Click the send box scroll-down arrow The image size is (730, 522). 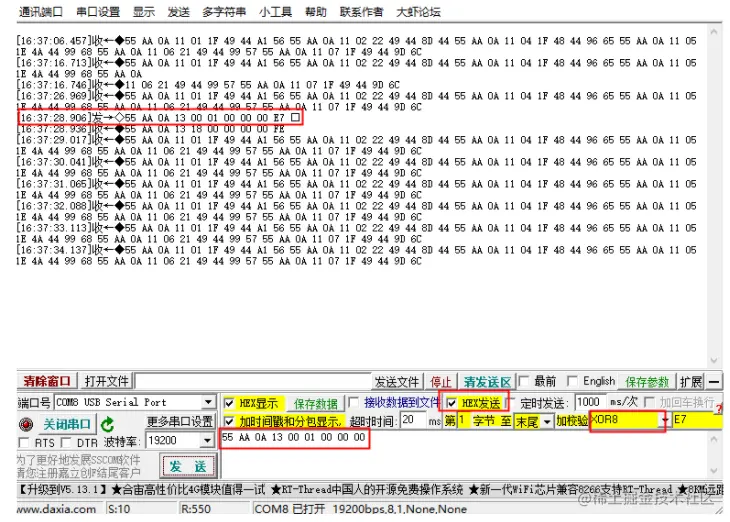[x=714, y=470]
